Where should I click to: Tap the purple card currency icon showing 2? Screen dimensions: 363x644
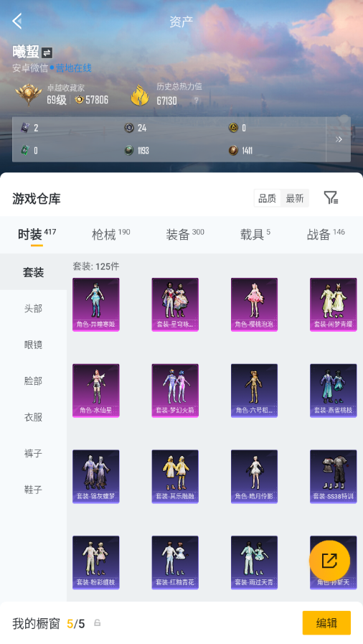click(x=25, y=128)
